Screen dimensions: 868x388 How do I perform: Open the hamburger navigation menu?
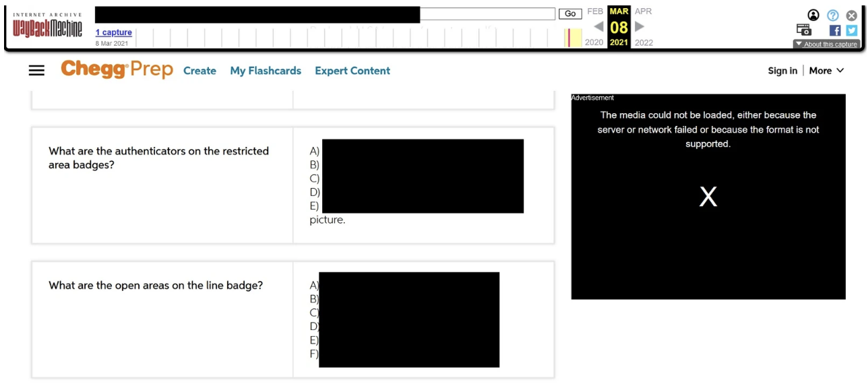tap(36, 71)
